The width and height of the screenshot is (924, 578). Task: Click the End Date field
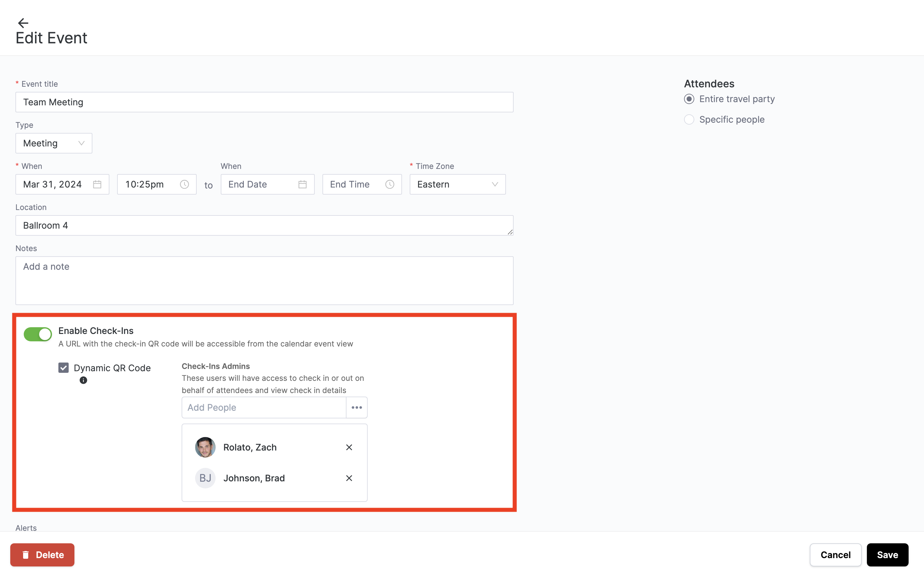[x=268, y=184]
